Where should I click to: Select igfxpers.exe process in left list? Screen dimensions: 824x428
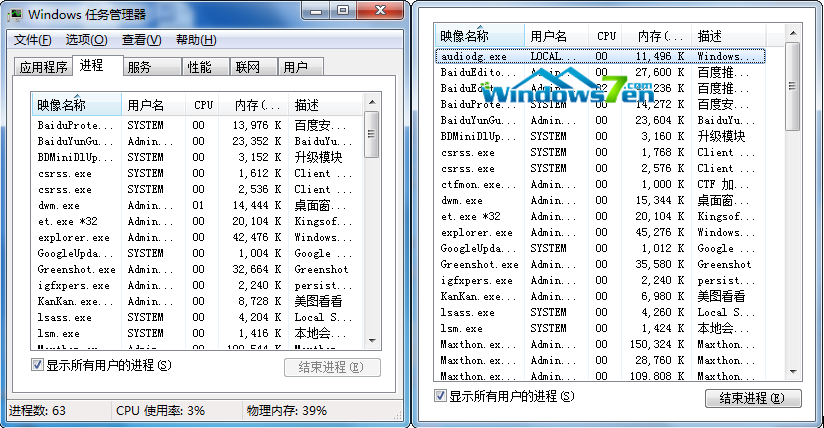point(197,286)
